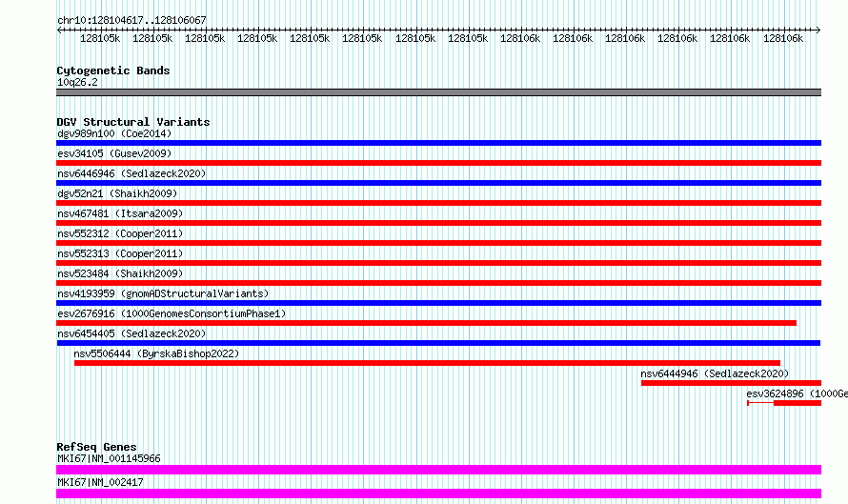Select the blue dgv989n100 variant bar

coord(438,143)
